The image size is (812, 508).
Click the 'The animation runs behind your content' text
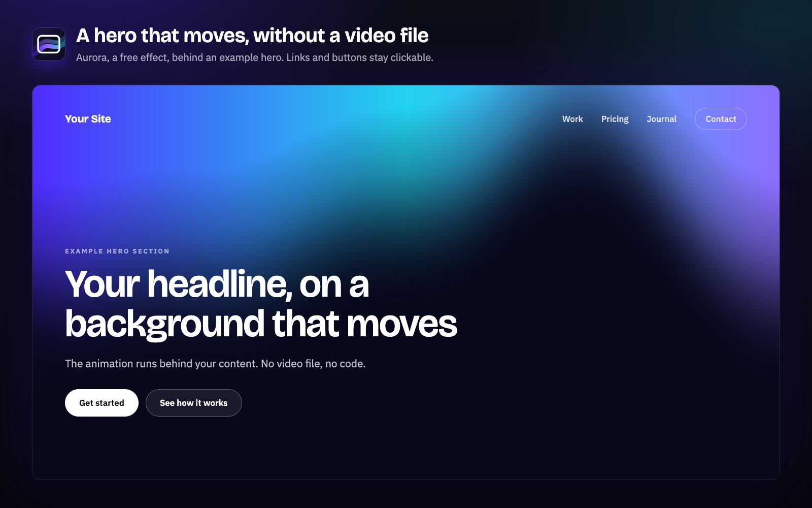215,364
